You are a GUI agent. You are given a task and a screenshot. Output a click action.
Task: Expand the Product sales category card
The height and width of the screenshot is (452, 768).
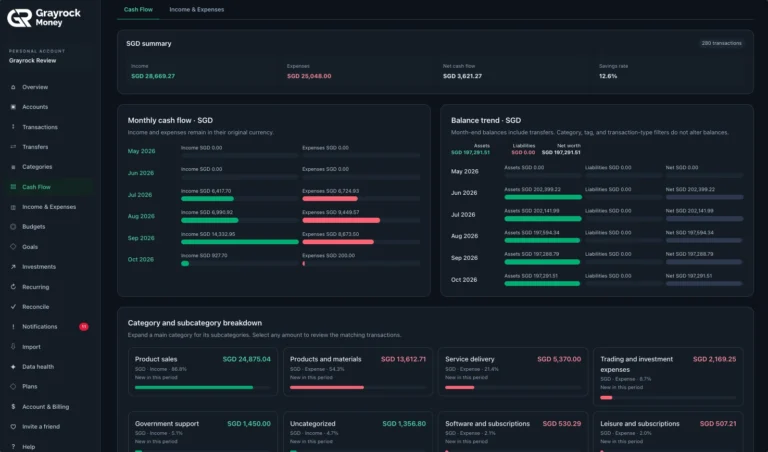coord(203,372)
